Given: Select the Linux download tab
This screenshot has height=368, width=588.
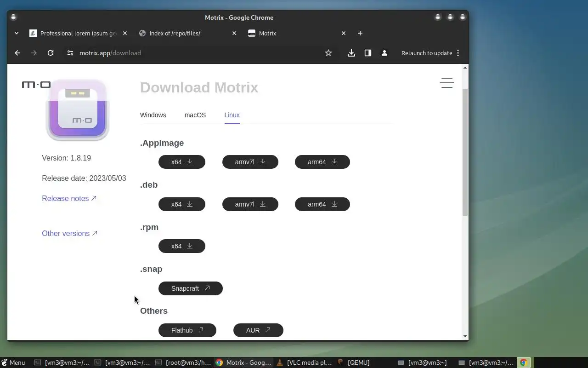Looking at the screenshot, I should (232, 115).
